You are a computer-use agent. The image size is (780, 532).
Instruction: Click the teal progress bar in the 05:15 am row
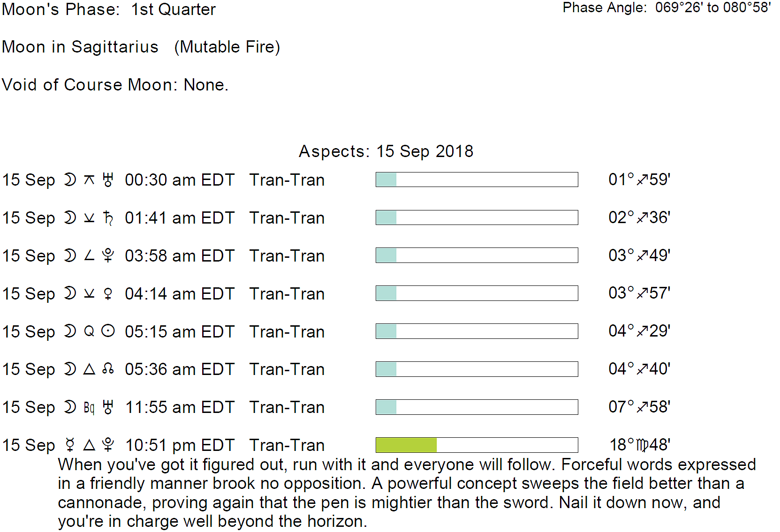click(x=386, y=331)
